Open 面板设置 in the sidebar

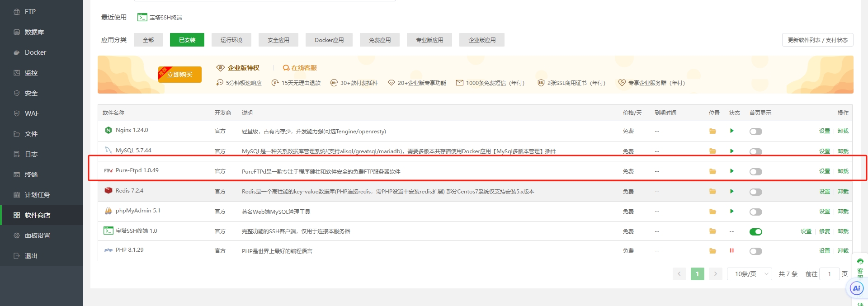pos(42,235)
